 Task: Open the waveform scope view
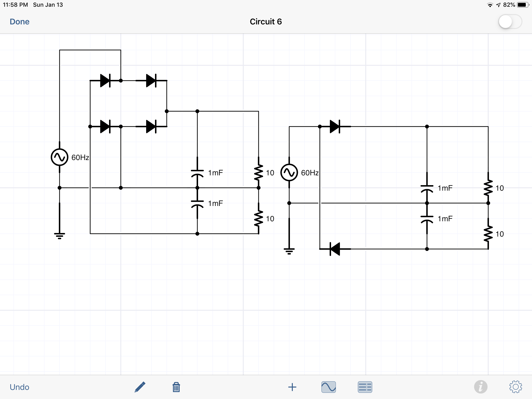coord(328,387)
